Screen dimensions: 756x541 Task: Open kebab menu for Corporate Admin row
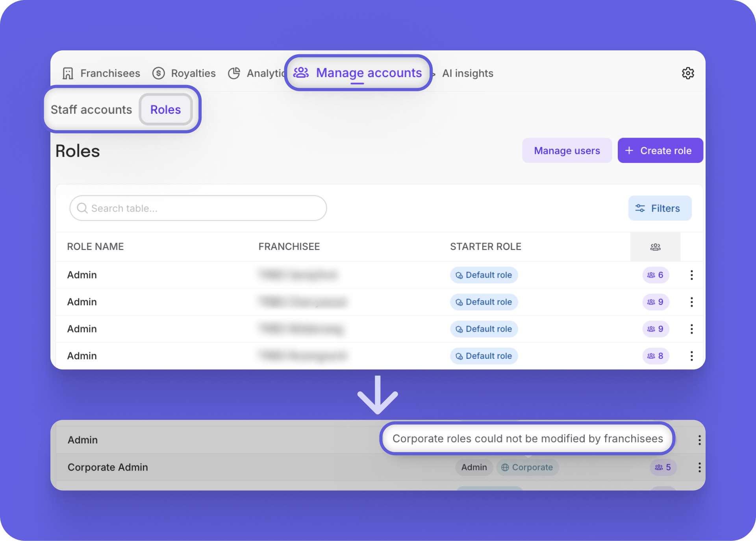pyautogui.click(x=699, y=467)
